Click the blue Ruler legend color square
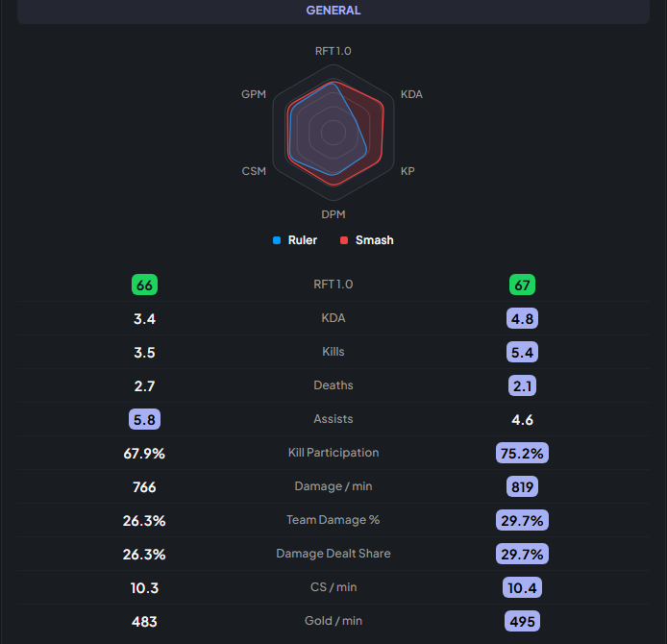 277,240
